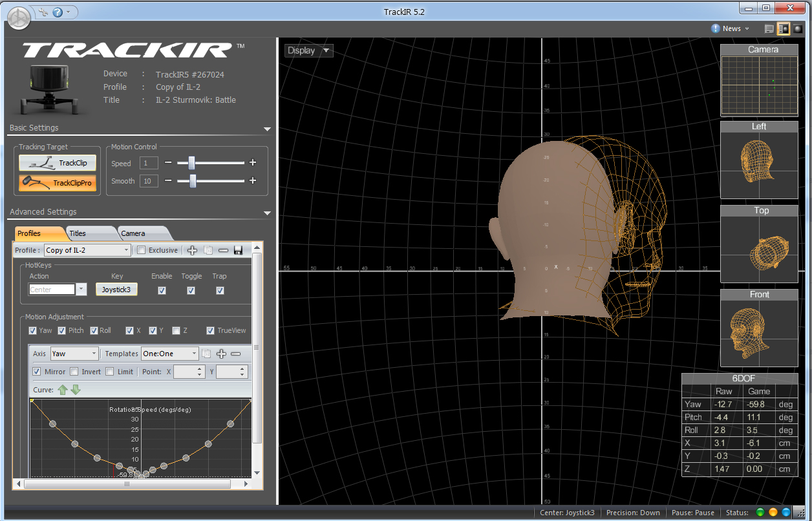Open the Display dropdown in 3D view

pos(309,50)
